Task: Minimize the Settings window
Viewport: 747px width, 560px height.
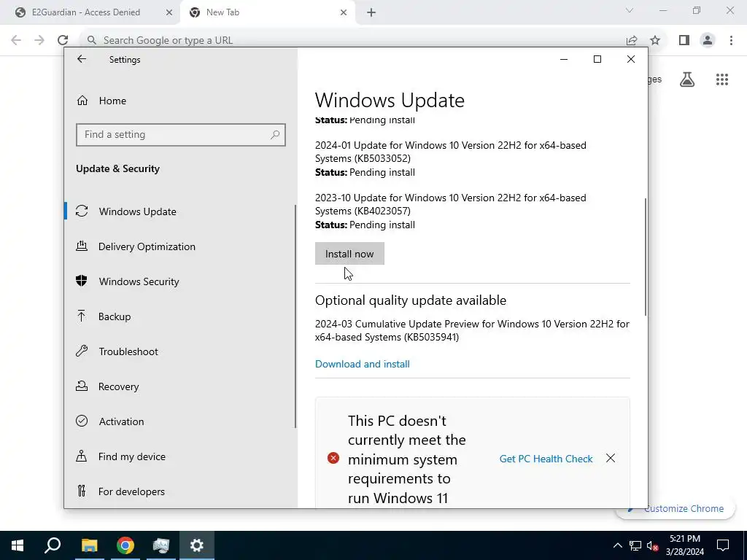Action: point(564,59)
